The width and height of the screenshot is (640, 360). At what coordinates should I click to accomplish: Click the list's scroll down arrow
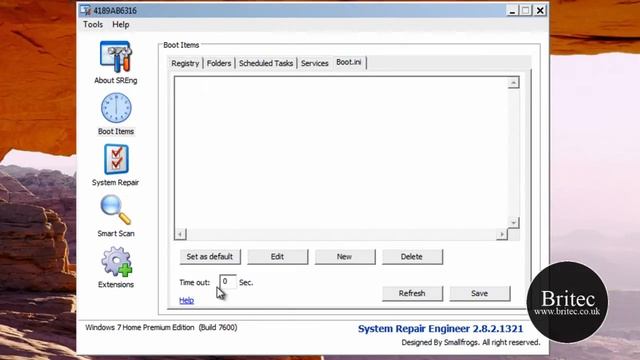click(513, 222)
